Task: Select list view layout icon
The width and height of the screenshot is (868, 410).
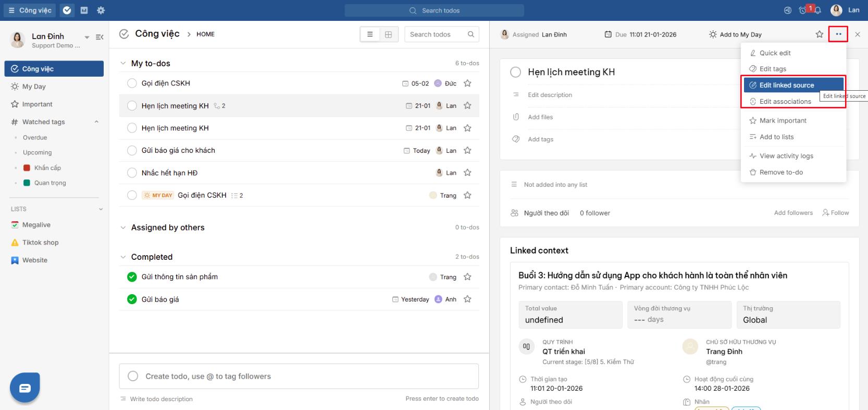Action: click(x=370, y=34)
